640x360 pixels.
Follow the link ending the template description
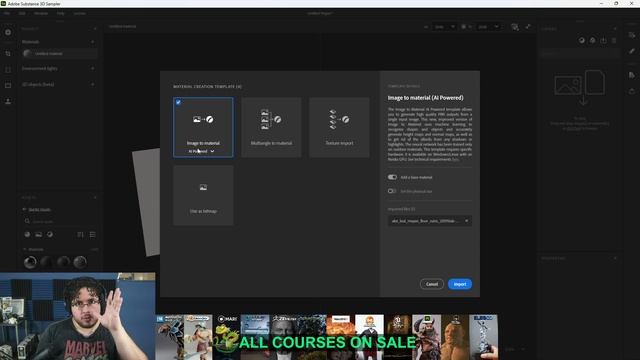(x=455, y=160)
